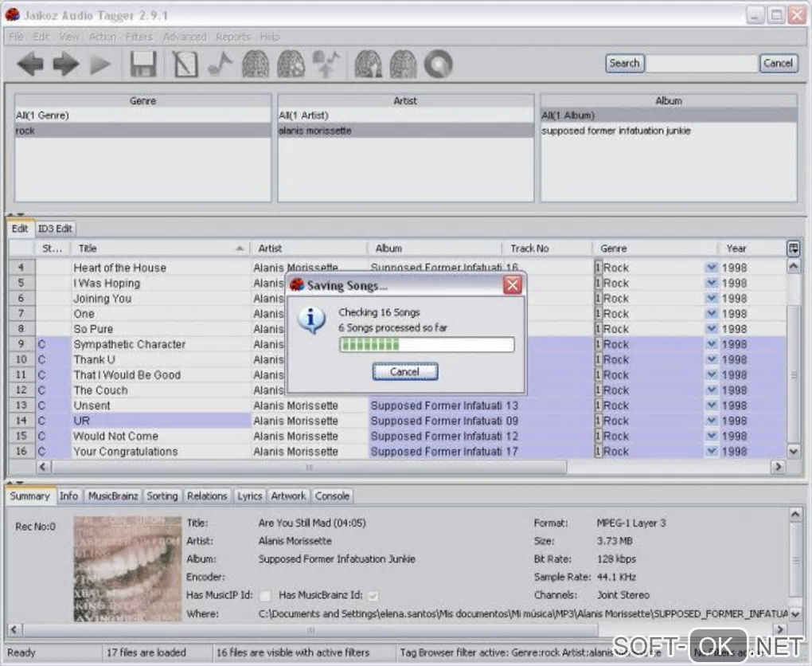Image resolution: width=812 pixels, height=666 pixels.
Task: Switch to the Sorting tab
Action: 162,496
